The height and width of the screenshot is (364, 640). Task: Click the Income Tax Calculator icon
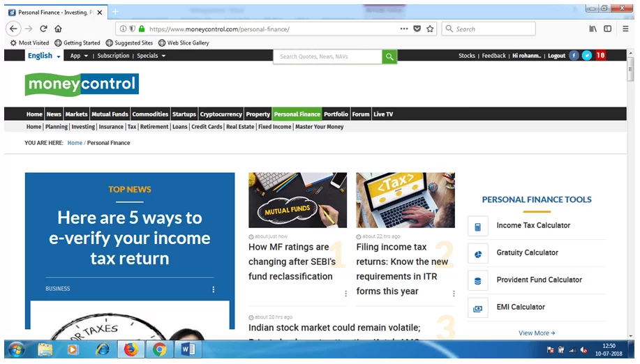point(478,227)
